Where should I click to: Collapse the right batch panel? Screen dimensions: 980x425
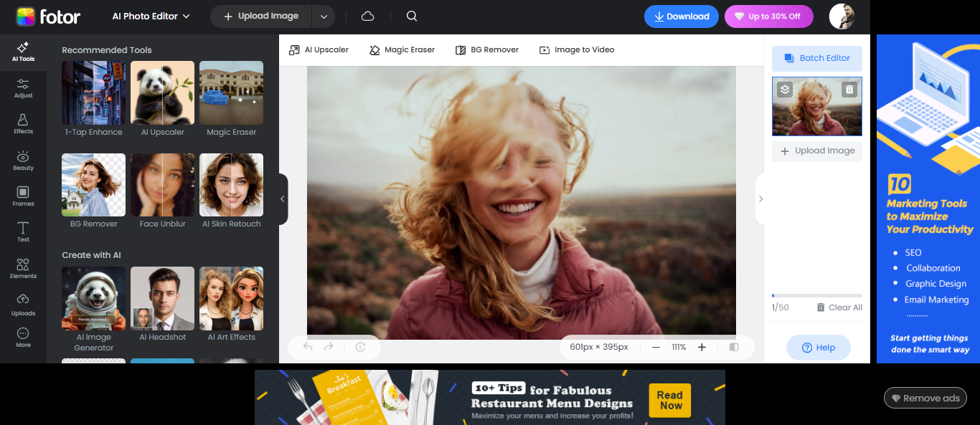coord(760,199)
